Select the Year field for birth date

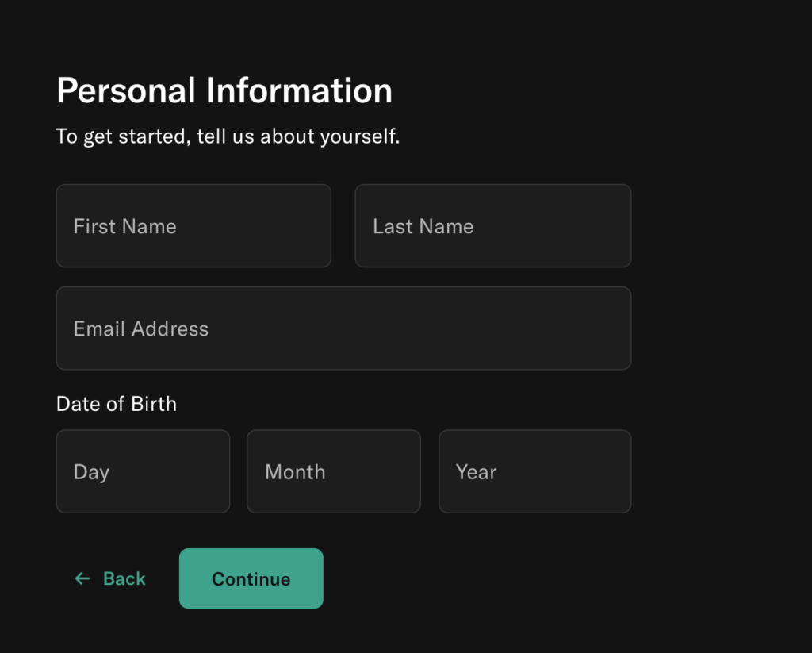pyautogui.click(x=535, y=471)
